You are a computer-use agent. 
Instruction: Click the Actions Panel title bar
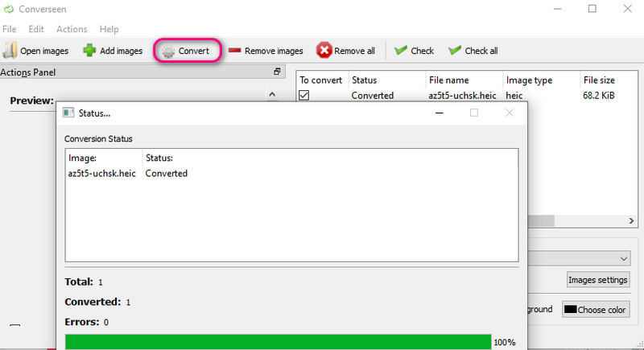(142, 72)
